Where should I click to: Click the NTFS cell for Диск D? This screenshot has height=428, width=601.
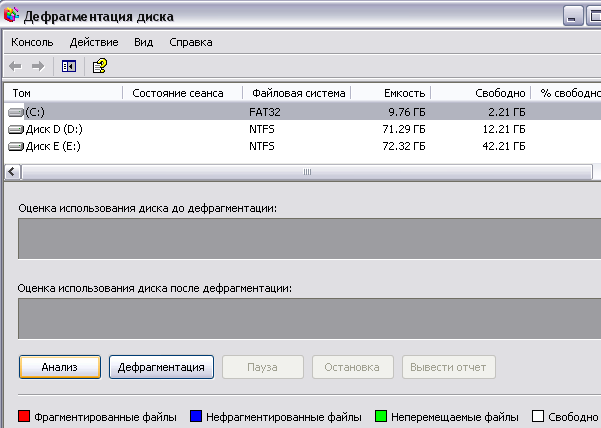262,130
